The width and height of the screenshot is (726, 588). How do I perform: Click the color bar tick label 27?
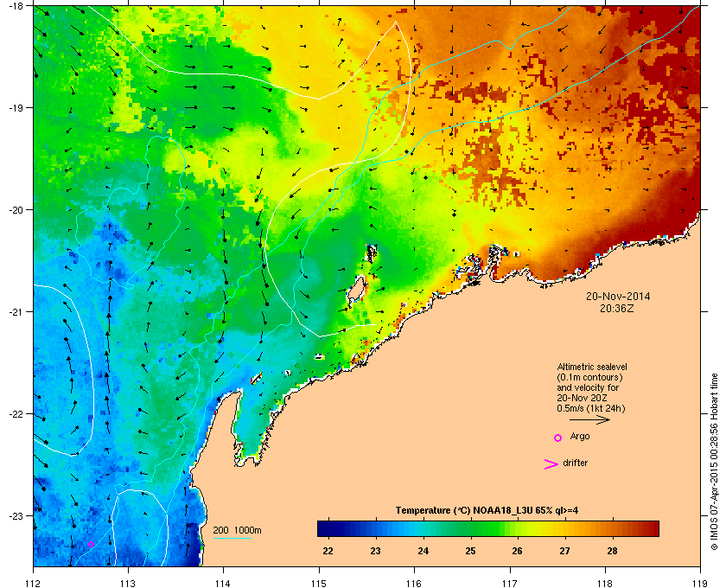click(x=564, y=551)
